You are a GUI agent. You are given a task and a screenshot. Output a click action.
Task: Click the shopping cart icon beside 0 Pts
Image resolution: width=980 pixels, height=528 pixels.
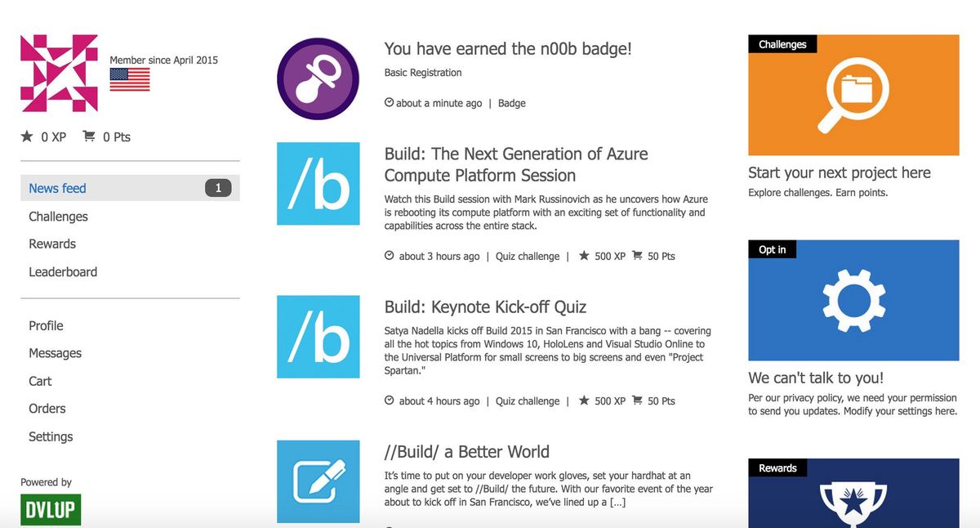coord(88,136)
